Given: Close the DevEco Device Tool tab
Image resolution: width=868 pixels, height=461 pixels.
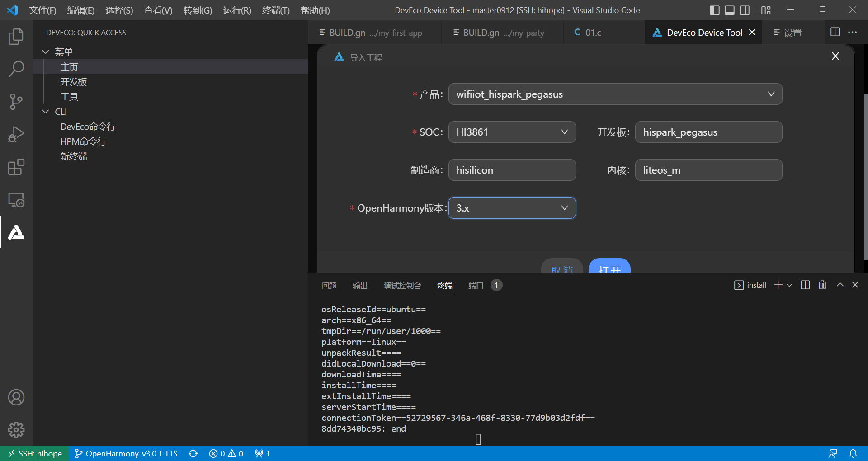Looking at the screenshot, I should pyautogui.click(x=752, y=32).
